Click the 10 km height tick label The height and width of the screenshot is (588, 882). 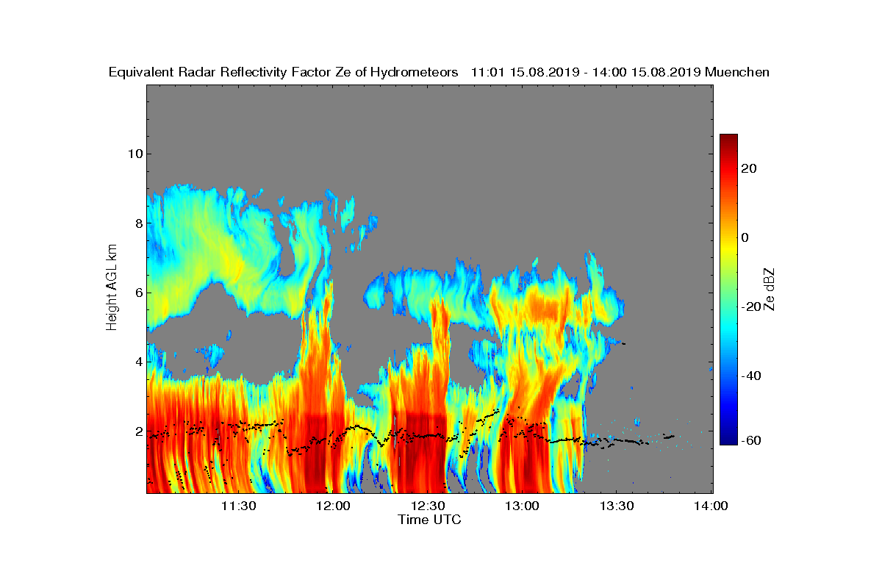[135, 154]
